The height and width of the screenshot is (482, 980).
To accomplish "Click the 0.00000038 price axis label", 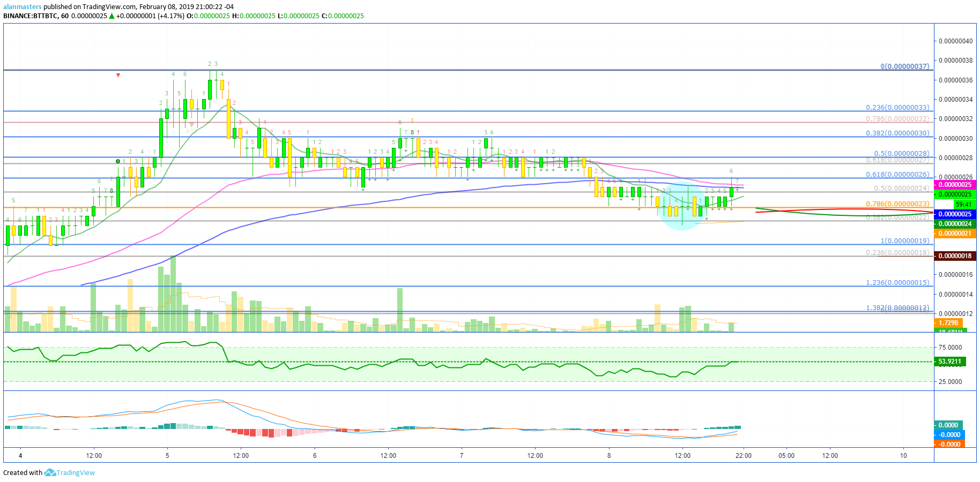I will pos(955,61).
